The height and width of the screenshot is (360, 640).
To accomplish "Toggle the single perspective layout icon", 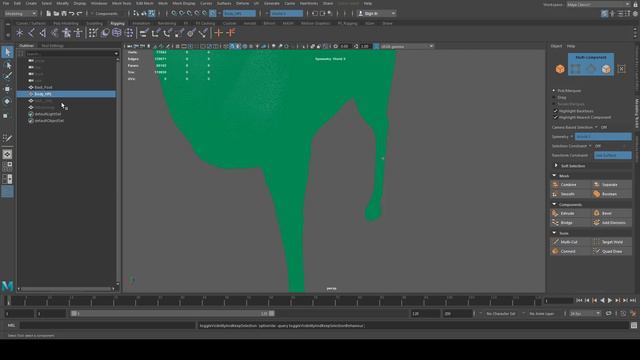I will (7, 154).
